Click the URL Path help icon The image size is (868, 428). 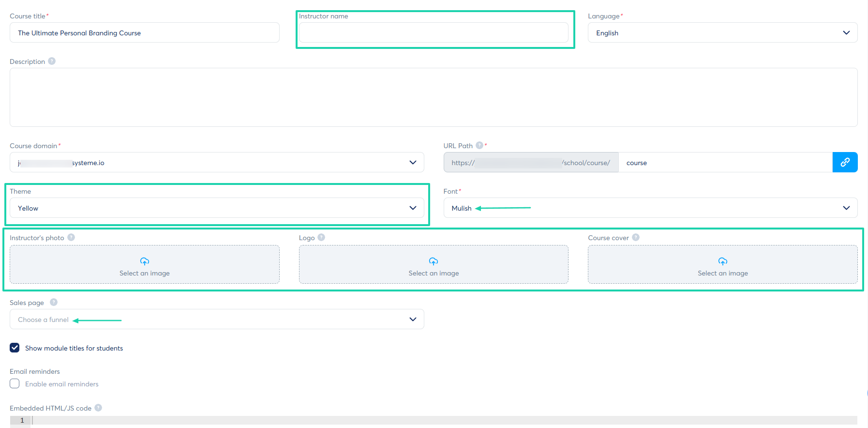coord(479,145)
